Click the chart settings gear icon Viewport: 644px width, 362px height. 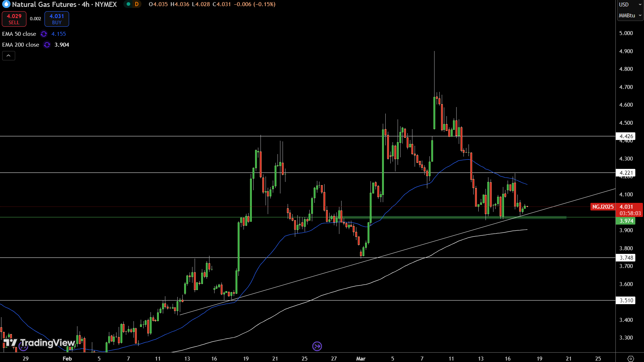pyautogui.click(x=631, y=358)
